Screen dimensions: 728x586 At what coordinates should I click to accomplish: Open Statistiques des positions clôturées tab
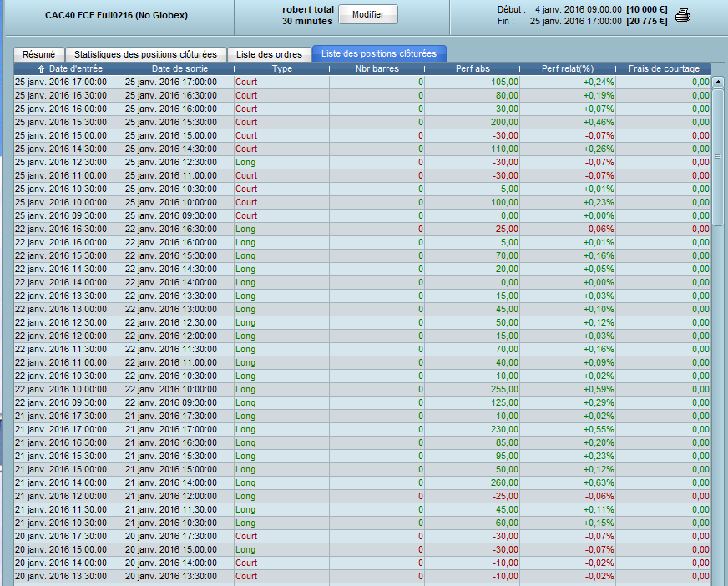[x=145, y=54]
